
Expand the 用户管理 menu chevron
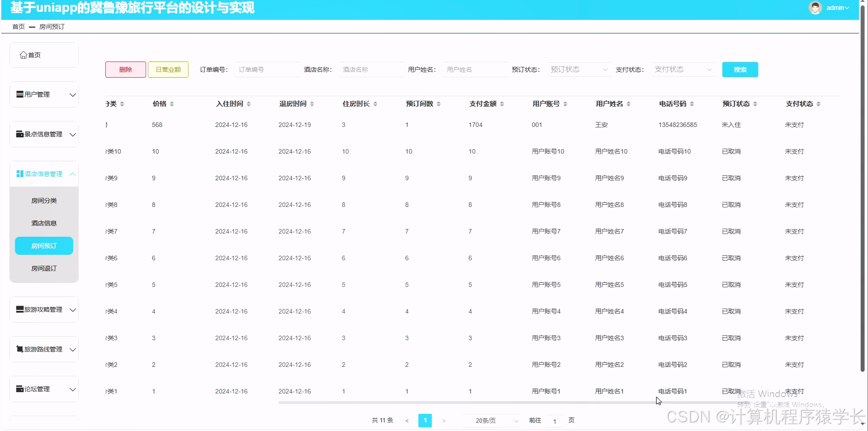pyautogui.click(x=72, y=95)
